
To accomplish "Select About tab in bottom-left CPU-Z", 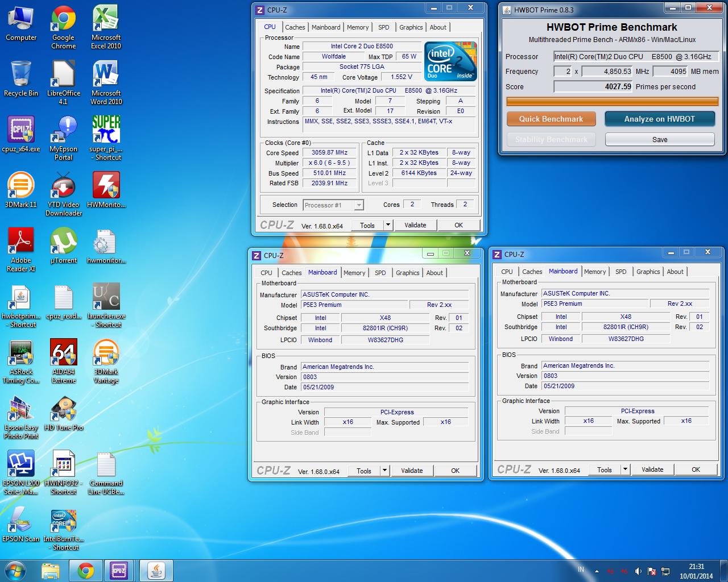I will tap(435, 273).
